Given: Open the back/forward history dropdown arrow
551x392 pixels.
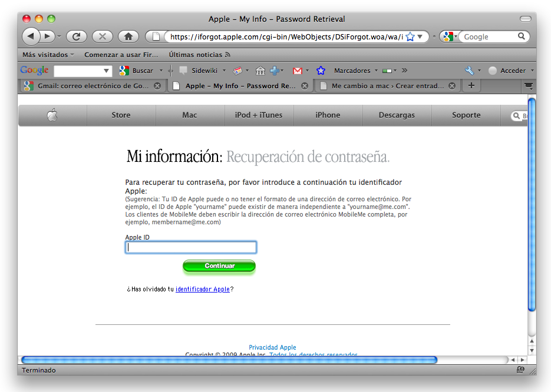Looking at the screenshot, I should 59,36.
